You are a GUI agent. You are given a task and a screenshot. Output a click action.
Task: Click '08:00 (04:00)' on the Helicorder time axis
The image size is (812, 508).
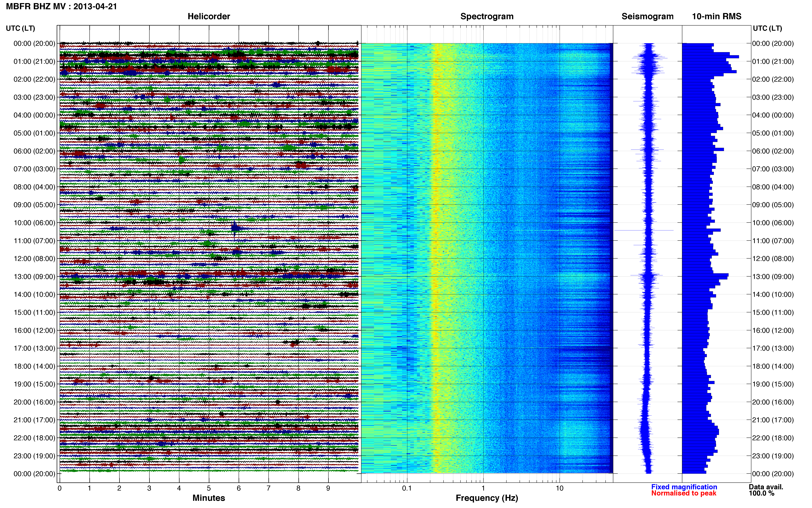point(34,187)
